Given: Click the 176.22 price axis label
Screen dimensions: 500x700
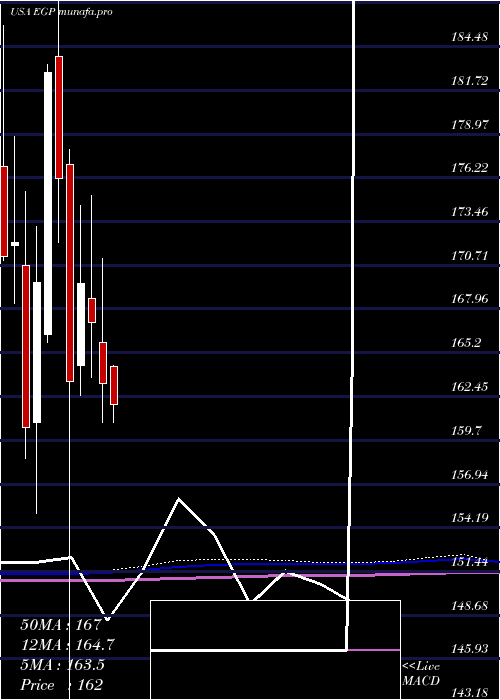Looking at the screenshot, I should coord(469,168).
